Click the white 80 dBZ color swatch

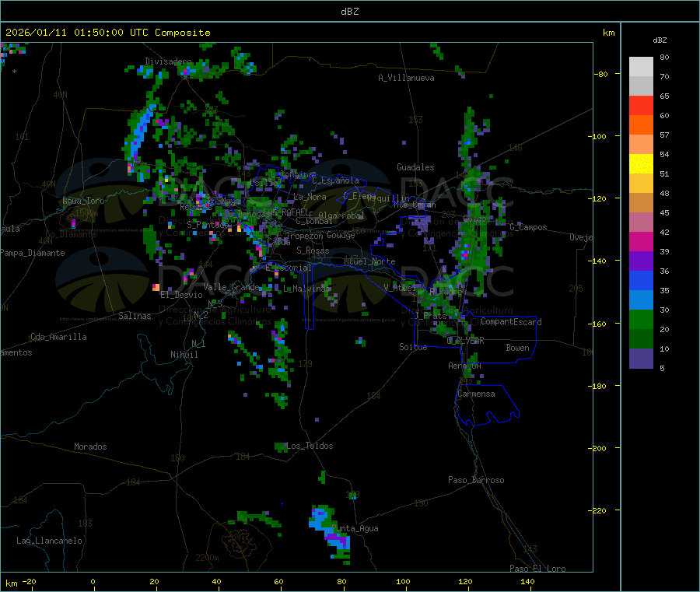641,67
